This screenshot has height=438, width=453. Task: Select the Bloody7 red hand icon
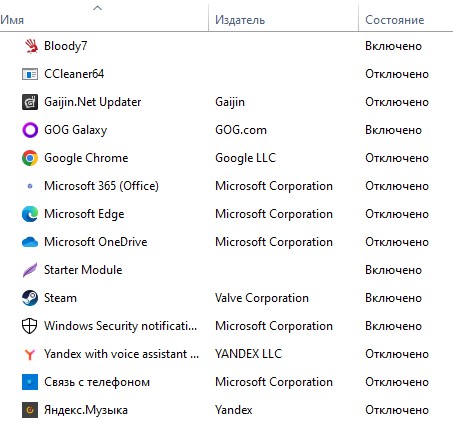[x=30, y=46]
